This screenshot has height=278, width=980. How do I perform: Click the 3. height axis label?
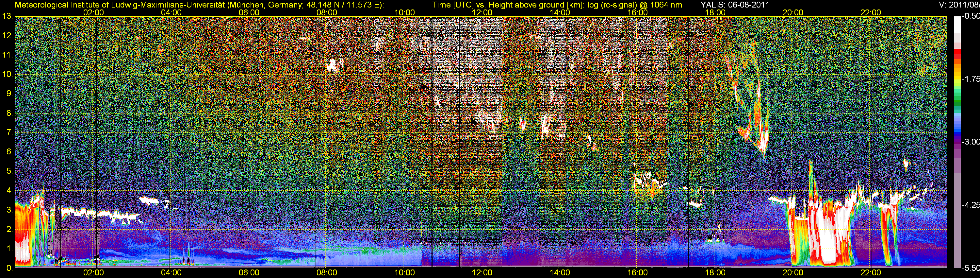(9, 210)
